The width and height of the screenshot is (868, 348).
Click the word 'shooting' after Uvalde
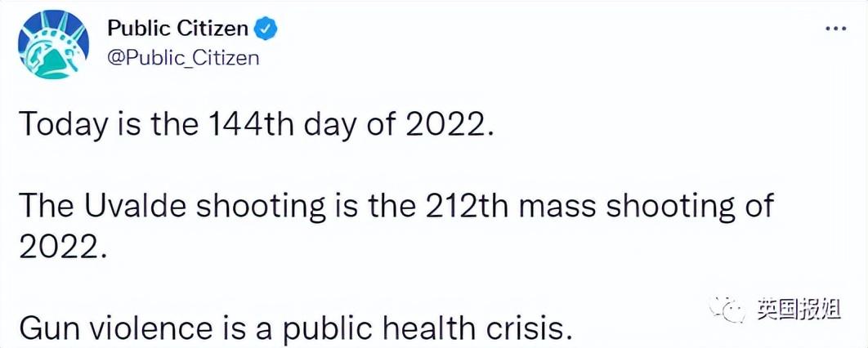[x=262, y=208]
